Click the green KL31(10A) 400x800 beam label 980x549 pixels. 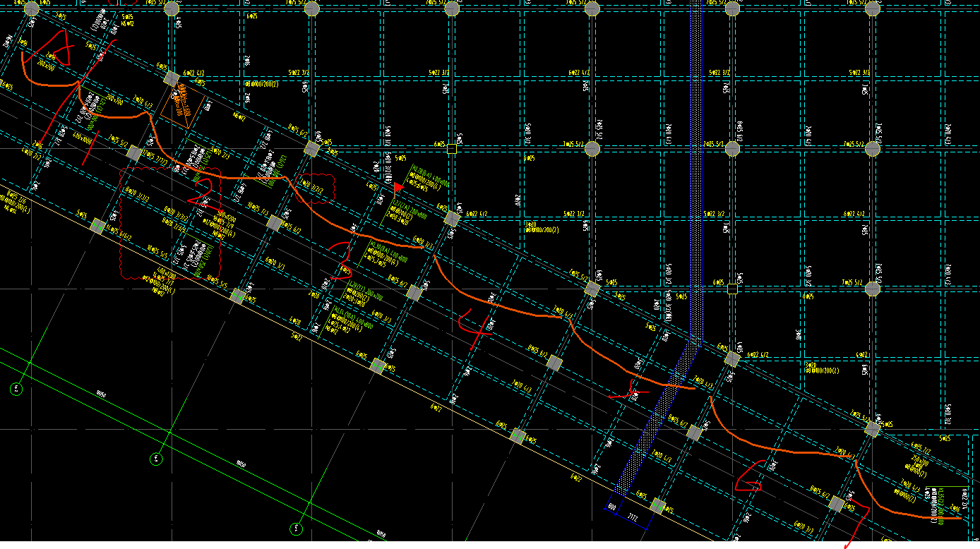(354, 317)
